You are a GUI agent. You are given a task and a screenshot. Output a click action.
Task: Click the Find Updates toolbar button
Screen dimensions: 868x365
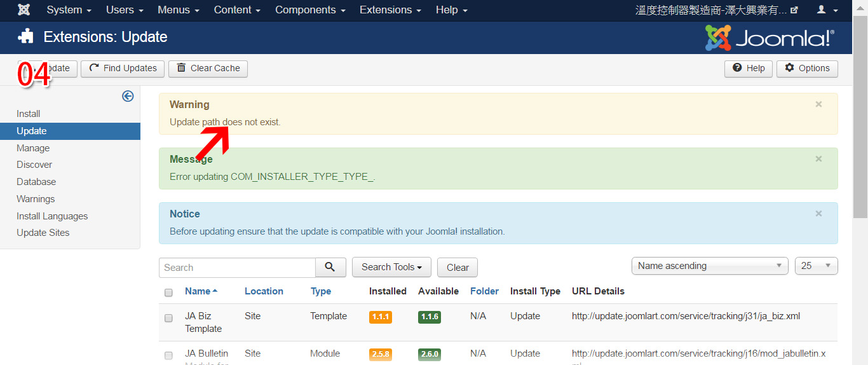point(123,69)
